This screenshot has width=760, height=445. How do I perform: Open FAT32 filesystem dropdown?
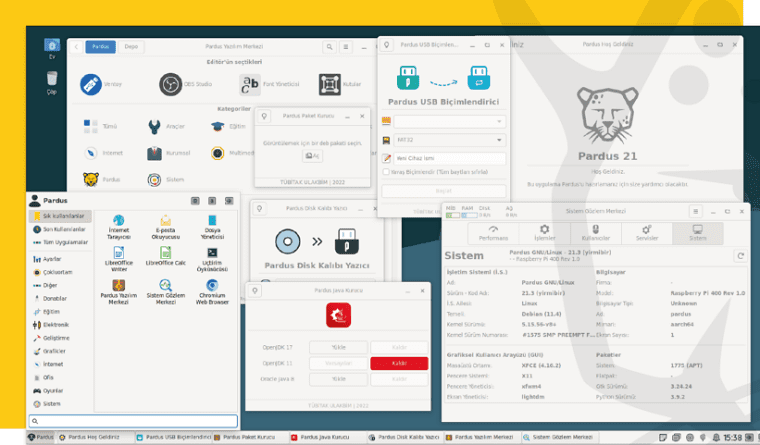tap(449, 140)
